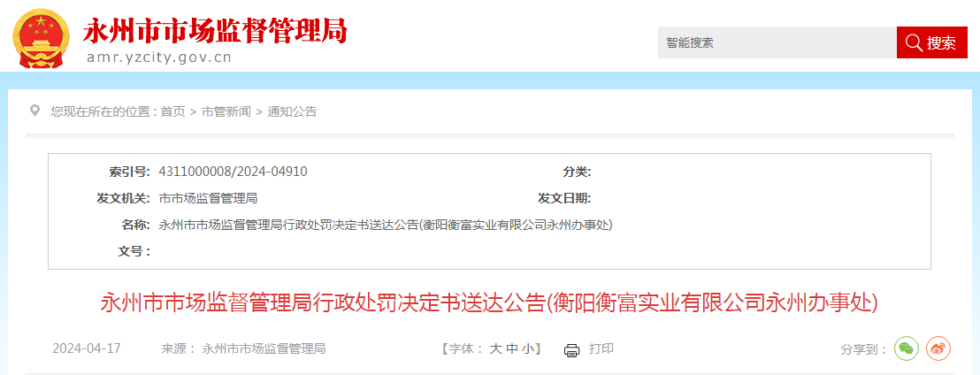The width and height of the screenshot is (980, 375).
Task: Click the 打印 print link
Action: click(601, 348)
